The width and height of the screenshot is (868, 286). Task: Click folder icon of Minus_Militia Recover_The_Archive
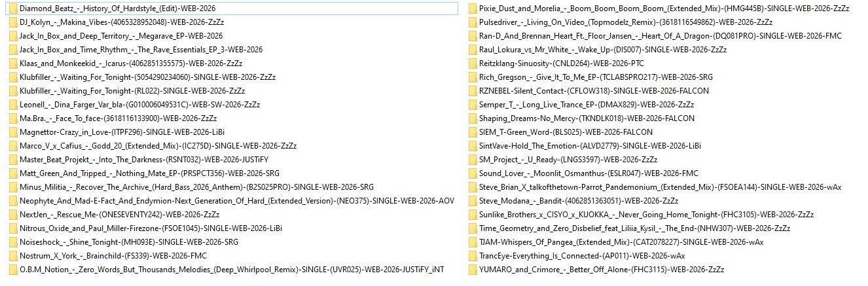[x=13, y=187]
